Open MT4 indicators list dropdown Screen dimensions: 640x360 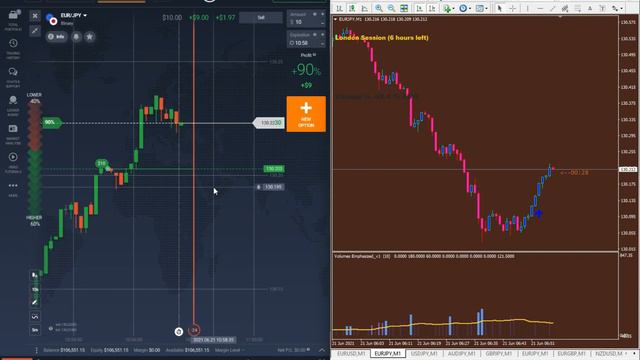pos(449,8)
